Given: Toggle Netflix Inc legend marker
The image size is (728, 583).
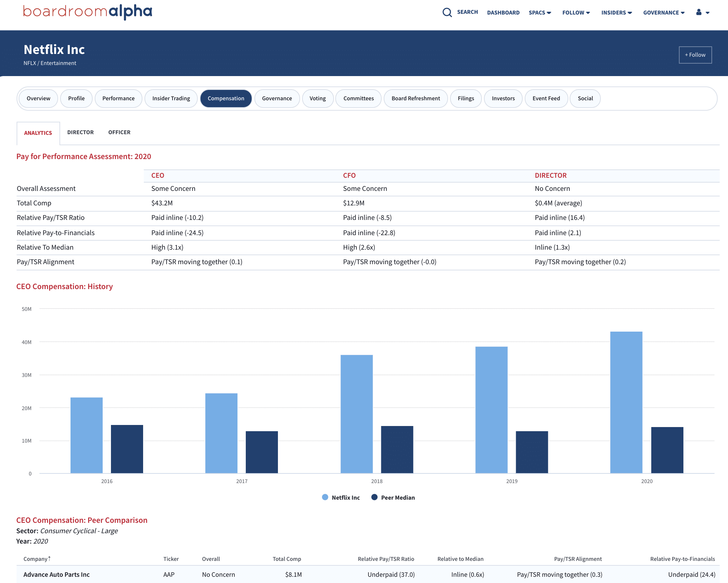Looking at the screenshot, I should (325, 497).
